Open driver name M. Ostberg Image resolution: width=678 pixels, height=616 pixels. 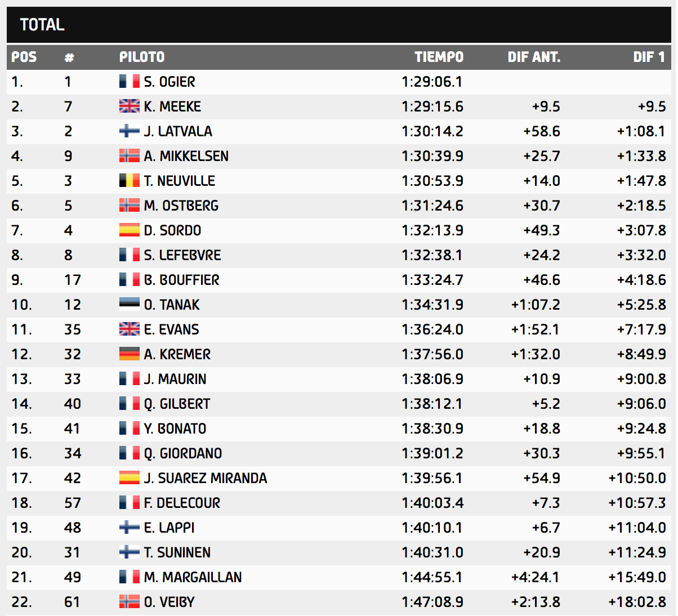181,206
